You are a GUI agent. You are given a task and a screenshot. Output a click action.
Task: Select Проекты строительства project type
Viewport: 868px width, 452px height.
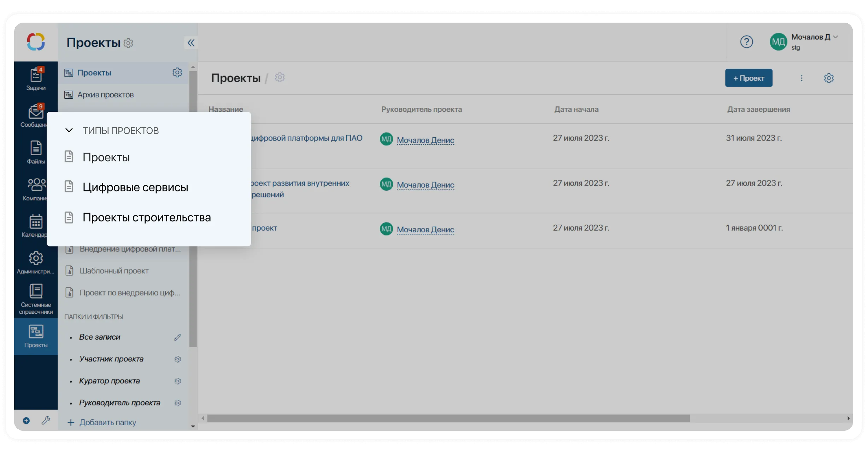pos(146,217)
